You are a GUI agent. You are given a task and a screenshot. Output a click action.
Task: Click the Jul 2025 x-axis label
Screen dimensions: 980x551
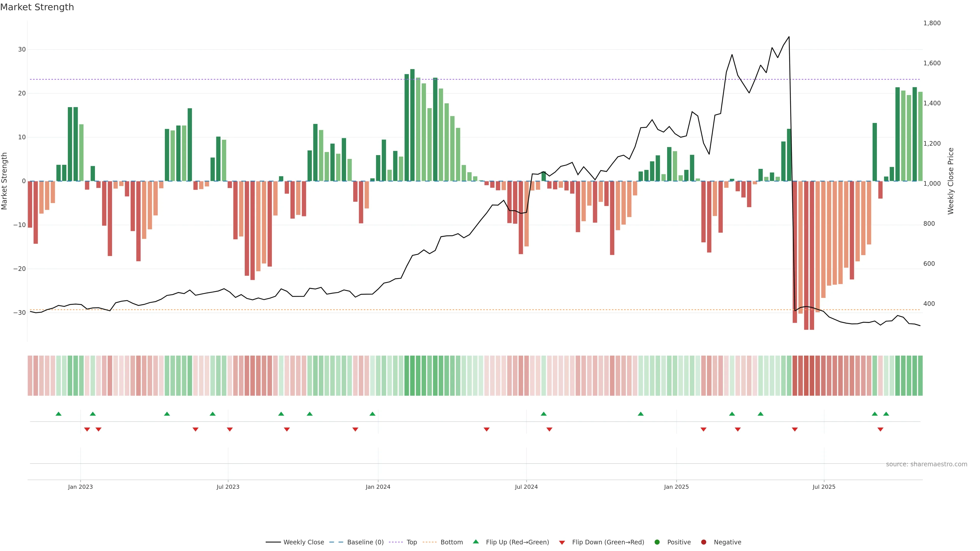(824, 487)
